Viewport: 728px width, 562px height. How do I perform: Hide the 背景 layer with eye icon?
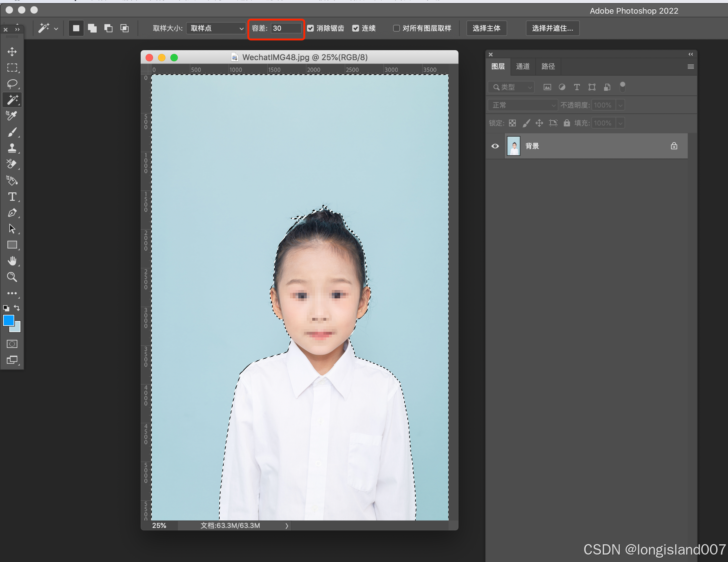coord(495,146)
